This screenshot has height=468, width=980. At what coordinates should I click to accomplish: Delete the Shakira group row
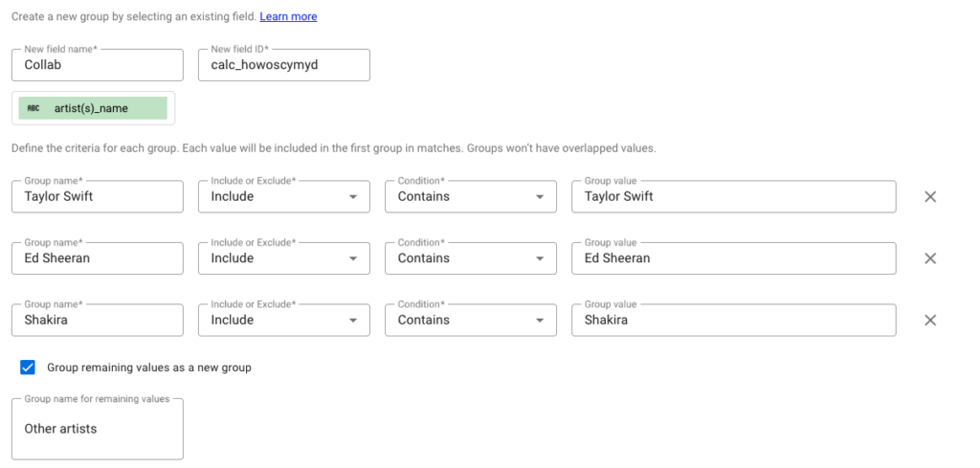click(929, 320)
